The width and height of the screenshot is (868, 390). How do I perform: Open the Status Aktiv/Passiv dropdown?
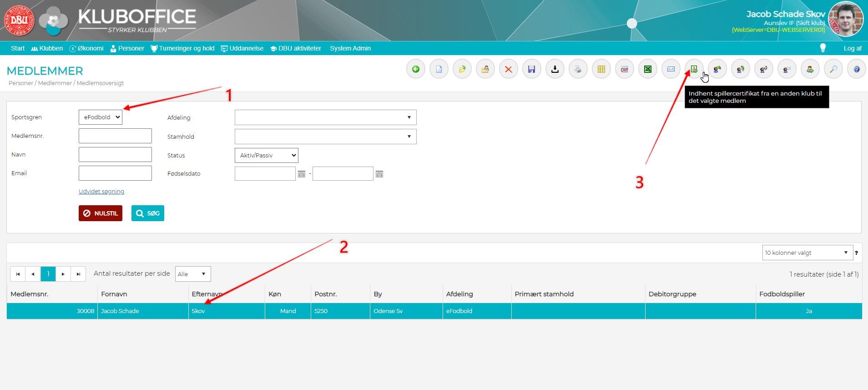pos(266,155)
